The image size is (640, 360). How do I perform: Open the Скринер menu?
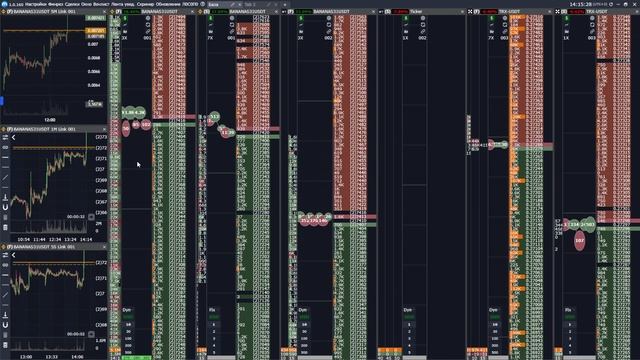click(x=145, y=4)
